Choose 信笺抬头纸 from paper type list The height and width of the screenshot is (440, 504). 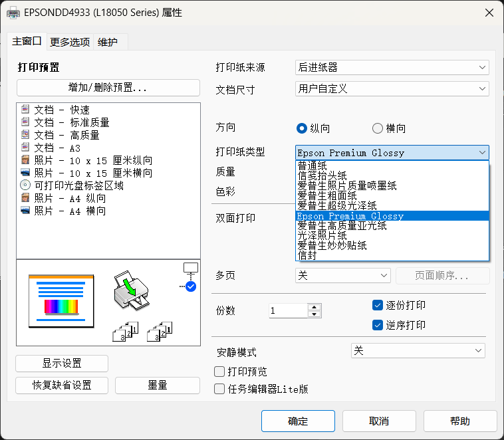coord(392,176)
